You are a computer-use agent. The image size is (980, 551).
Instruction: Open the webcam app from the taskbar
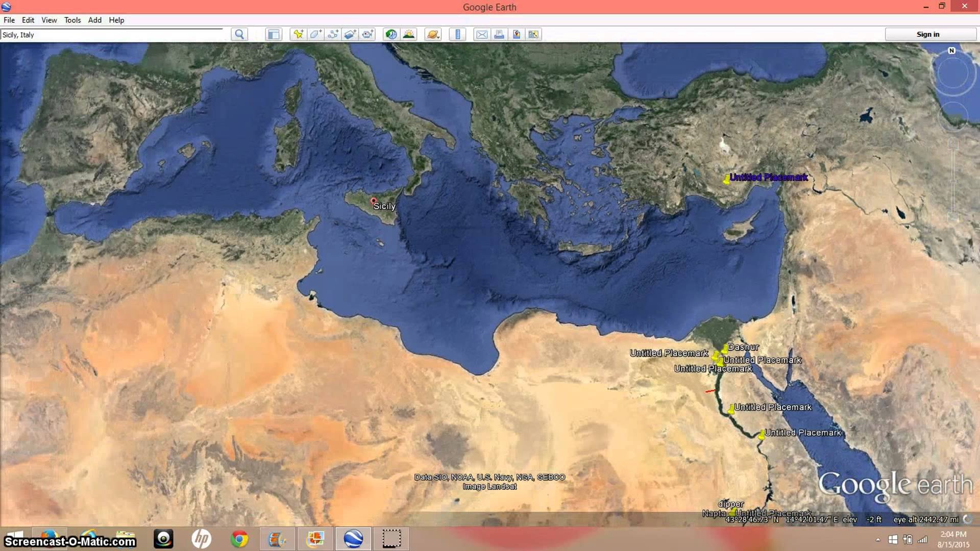[164, 539]
